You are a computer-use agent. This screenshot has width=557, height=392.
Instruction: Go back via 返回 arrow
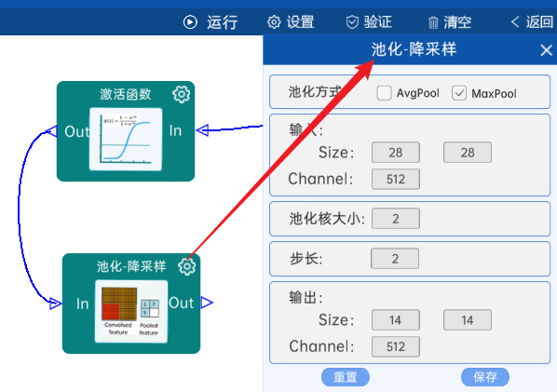point(515,21)
